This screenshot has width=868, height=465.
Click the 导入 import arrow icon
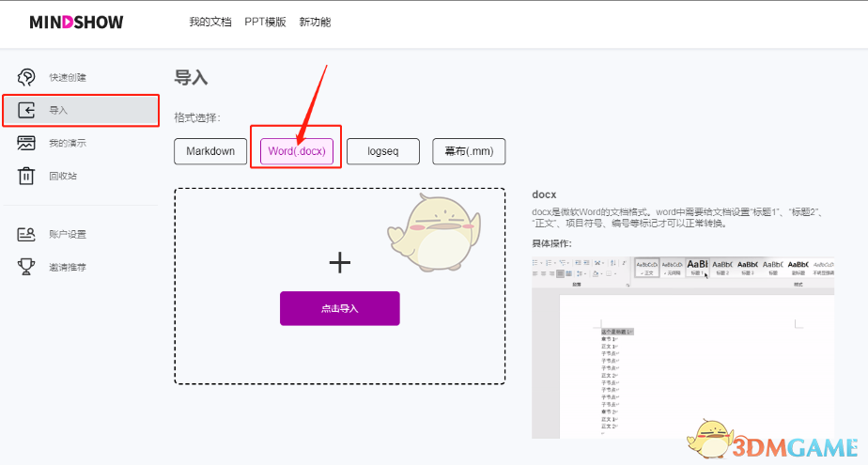[26, 110]
